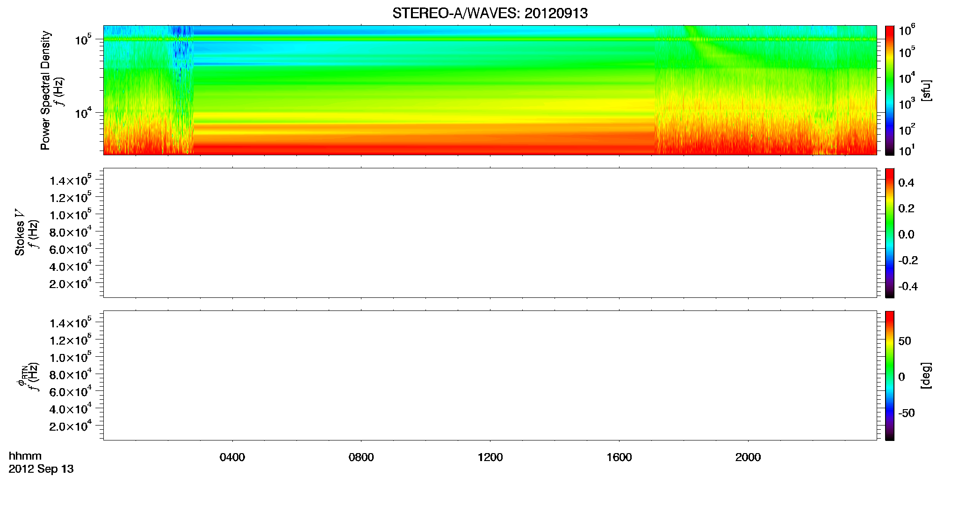Screen dimensions: 980x505
Task: Click the blue dropout region in the spectrogram
Action: click(x=182, y=47)
